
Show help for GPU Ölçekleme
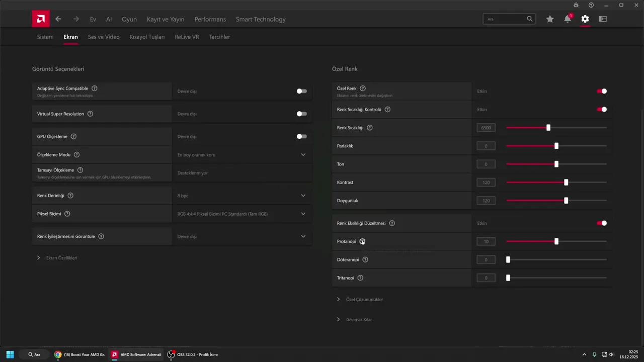(73, 136)
